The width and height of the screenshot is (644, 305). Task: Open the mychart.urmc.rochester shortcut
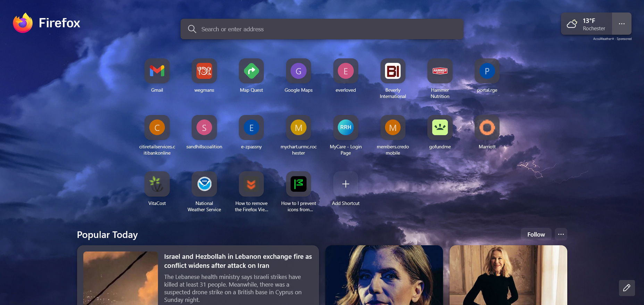coord(299,127)
